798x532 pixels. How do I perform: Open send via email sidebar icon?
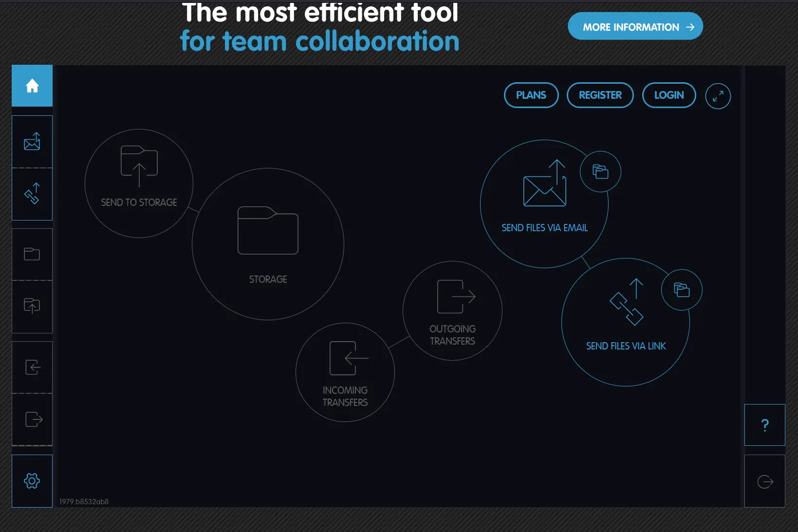tap(32, 142)
